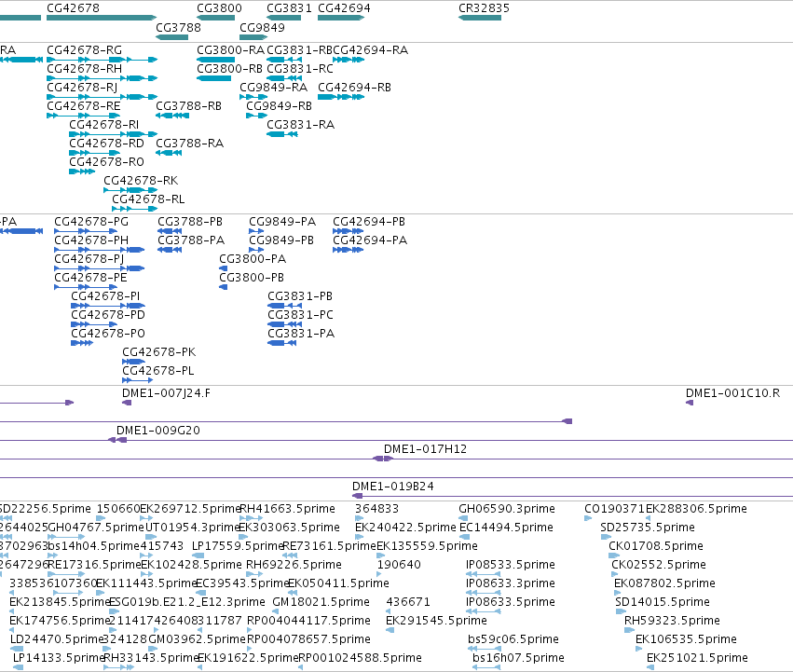Click protein CG42678-PI

point(108,306)
